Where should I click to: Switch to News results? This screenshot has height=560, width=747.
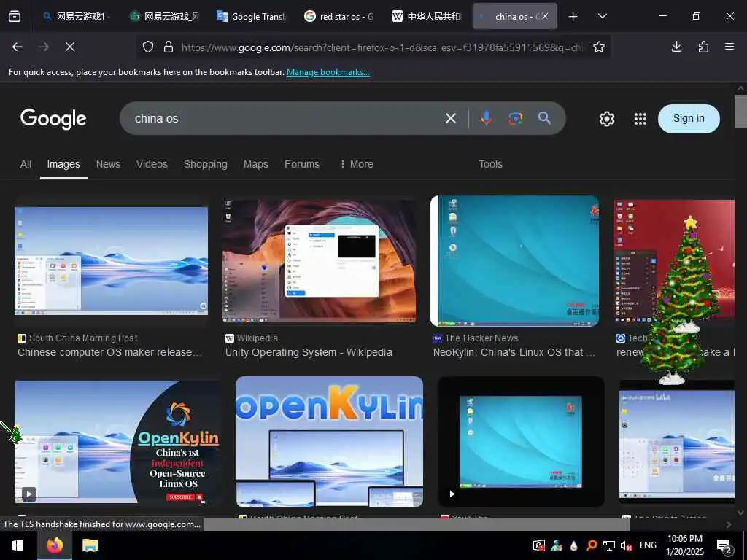pyautogui.click(x=108, y=164)
